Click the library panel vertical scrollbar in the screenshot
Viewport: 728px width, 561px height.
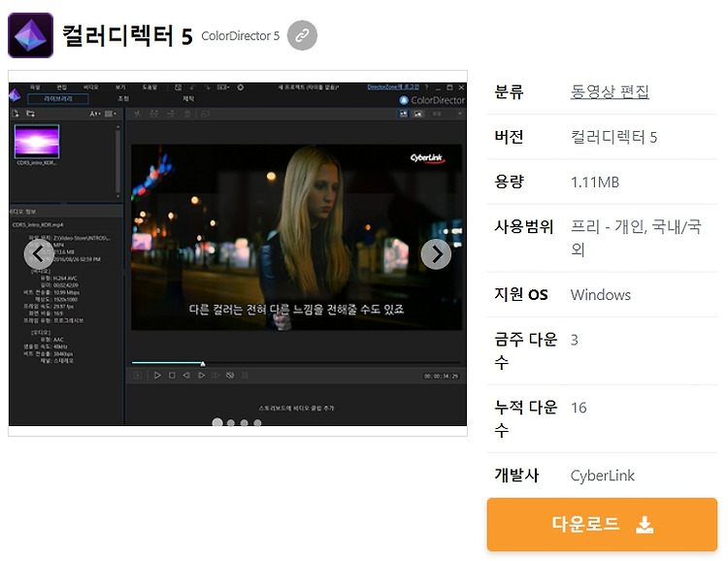tap(117, 160)
